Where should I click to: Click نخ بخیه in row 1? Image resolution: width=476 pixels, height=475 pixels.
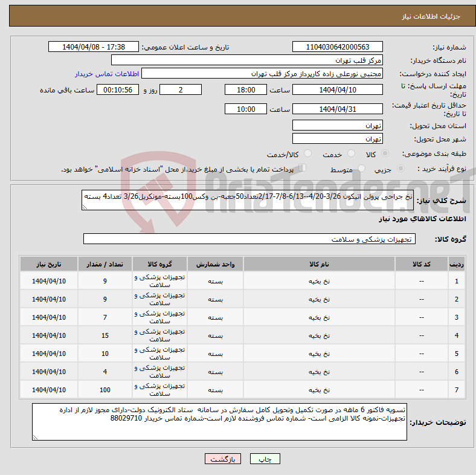(x=319, y=281)
